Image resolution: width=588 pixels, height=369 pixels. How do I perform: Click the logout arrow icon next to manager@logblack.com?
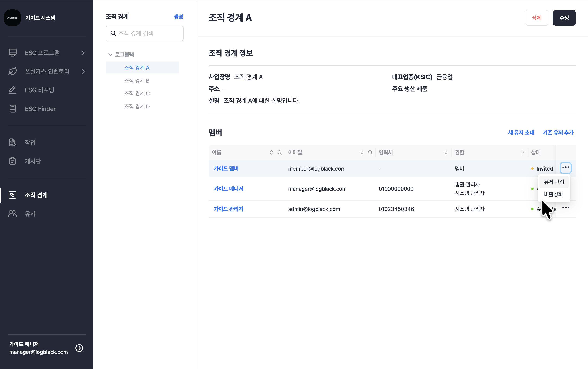click(x=79, y=348)
